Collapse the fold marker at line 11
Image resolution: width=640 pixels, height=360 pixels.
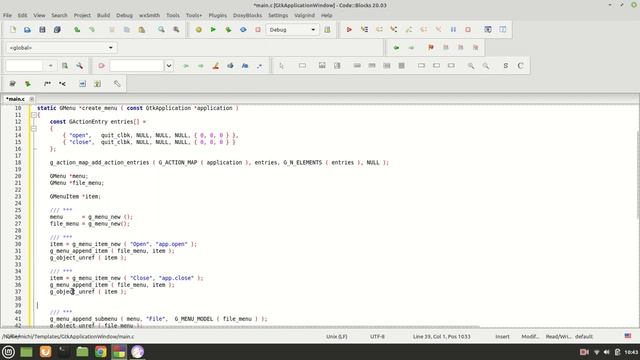[x=34, y=115]
